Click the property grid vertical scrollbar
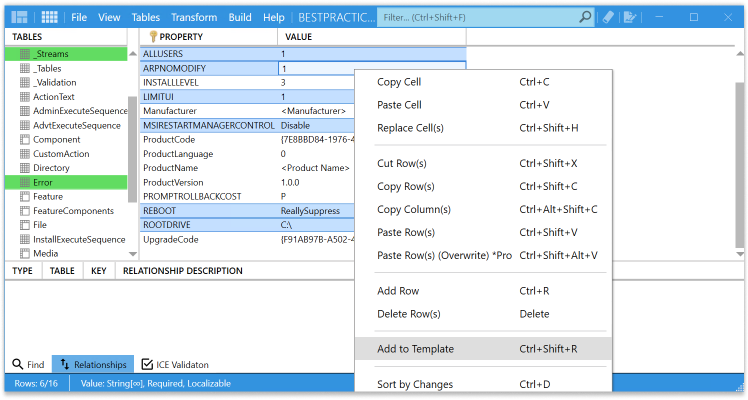The image size is (748, 400). click(740, 164)
